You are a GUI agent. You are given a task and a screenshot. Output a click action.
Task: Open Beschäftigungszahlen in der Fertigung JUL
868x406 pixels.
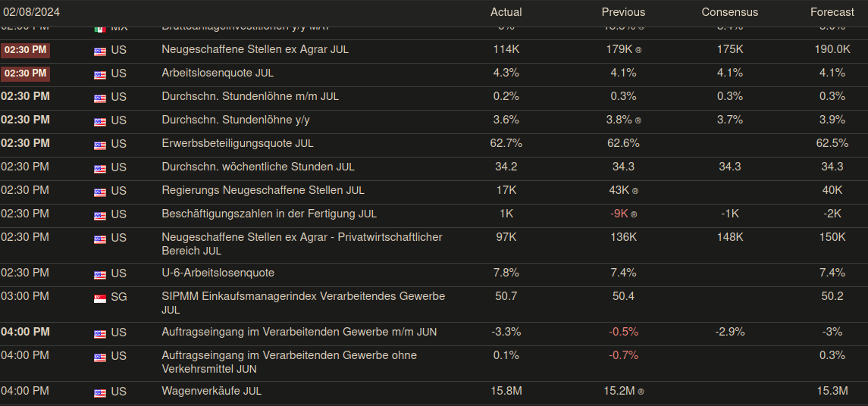[x=269, y=214]
